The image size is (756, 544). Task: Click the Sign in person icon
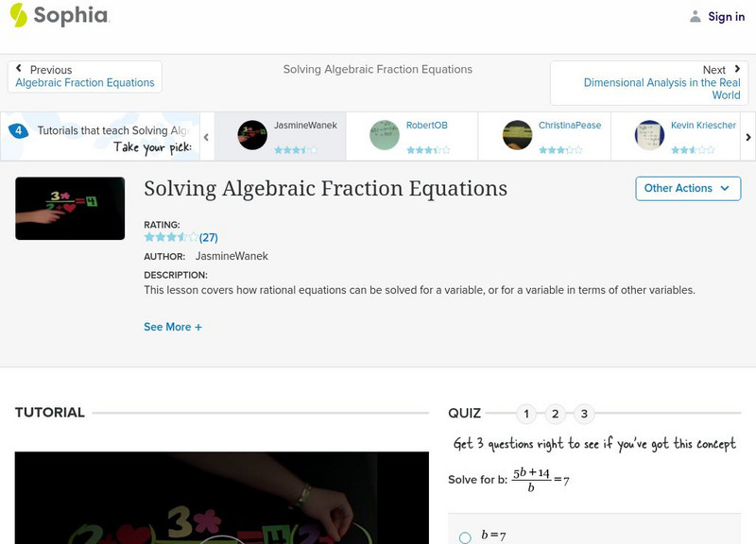click(696, 17)
